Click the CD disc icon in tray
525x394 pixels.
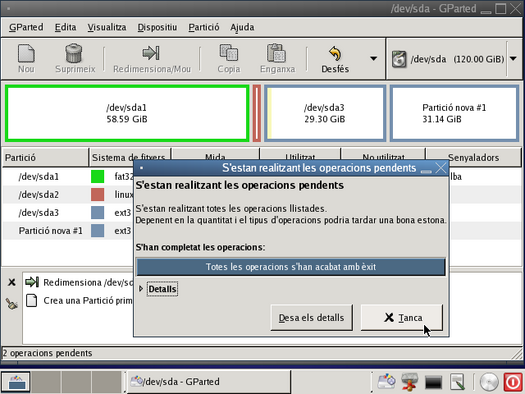point(489,382)
